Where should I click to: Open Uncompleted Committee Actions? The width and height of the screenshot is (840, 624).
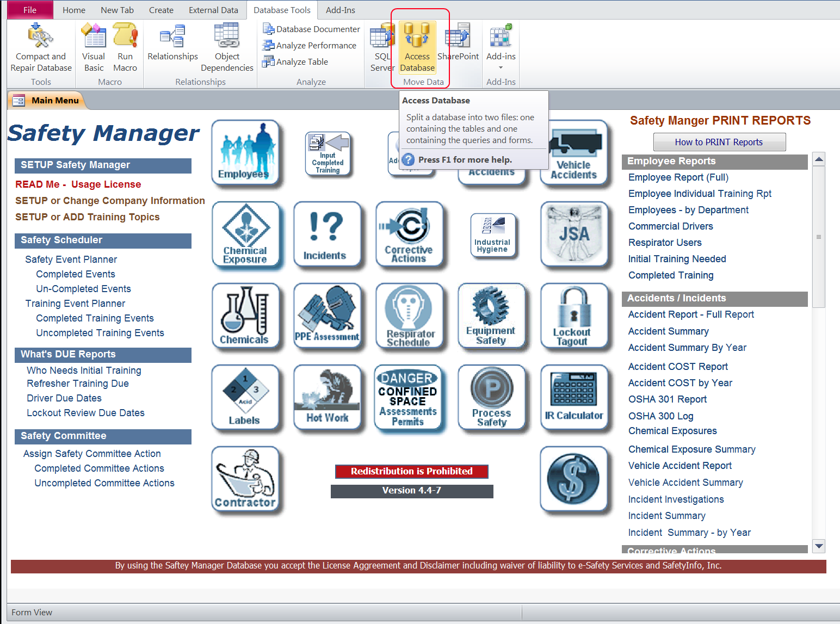coord(104,483)
